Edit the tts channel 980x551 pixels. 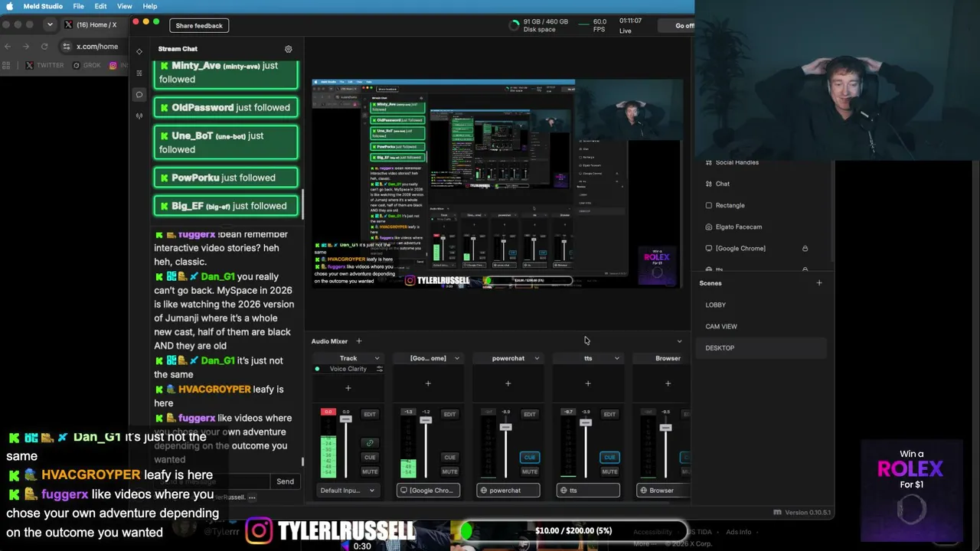609,414
